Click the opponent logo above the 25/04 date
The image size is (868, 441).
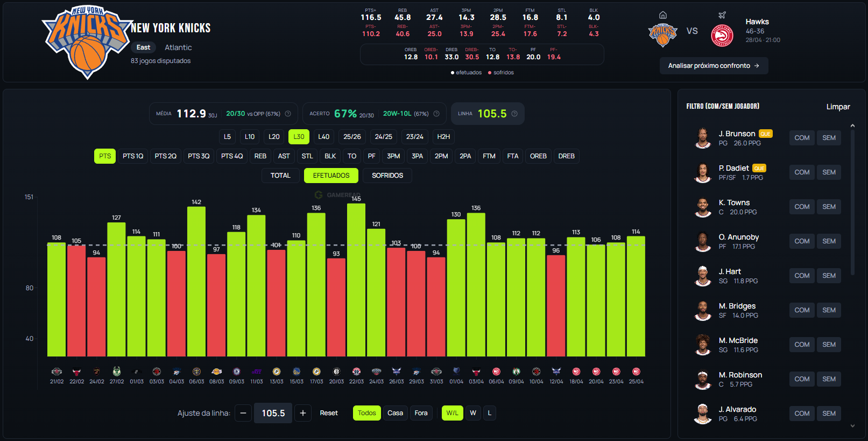(x=636, y=372)
